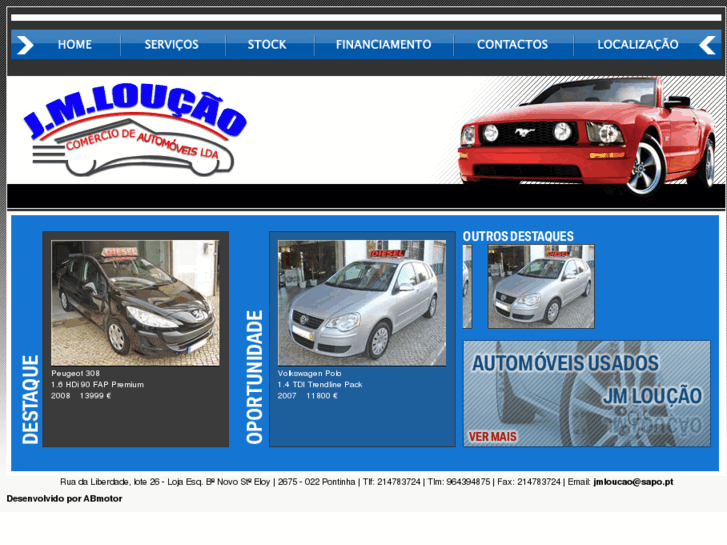
Task: Click the right-pointing chevron beside HOME
Action: 25,45
